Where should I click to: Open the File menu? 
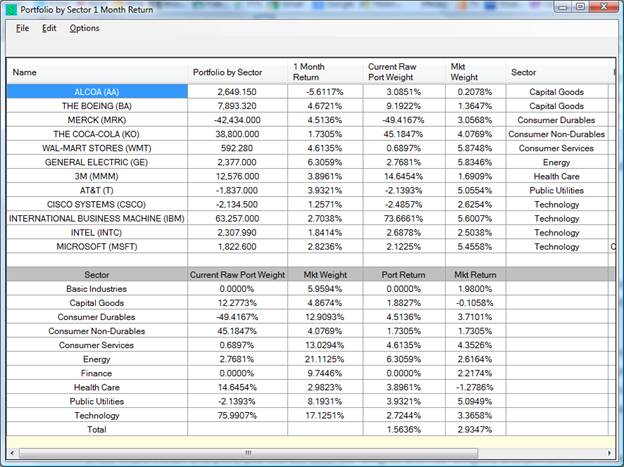point(22,28)
